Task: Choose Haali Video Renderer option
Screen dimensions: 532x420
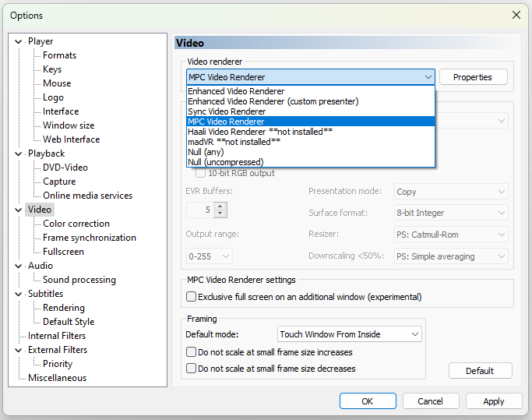Action: point(311,132)
